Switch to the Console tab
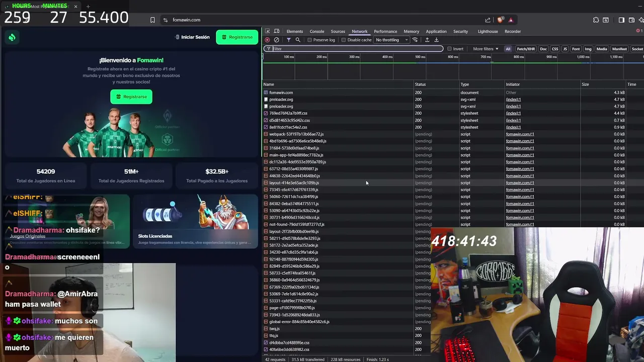This screenshot has height=362, width=644. (317, 31)
